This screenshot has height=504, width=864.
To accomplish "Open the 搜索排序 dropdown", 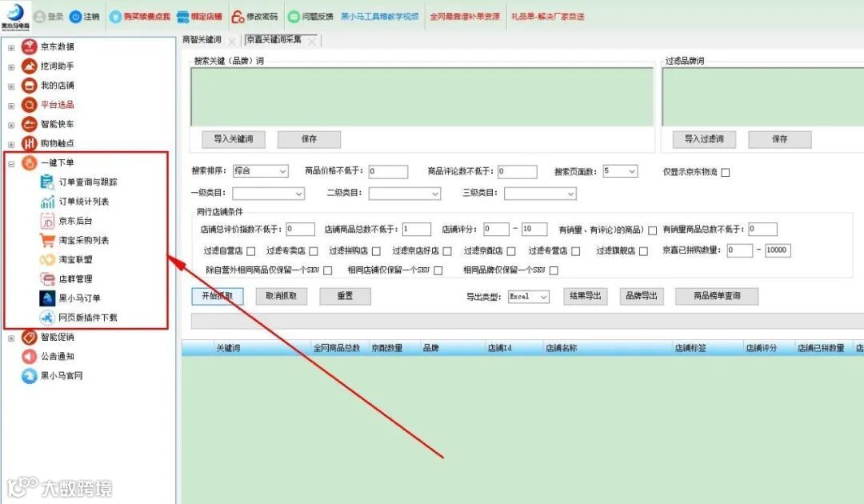I will click(x=261, y=171).
